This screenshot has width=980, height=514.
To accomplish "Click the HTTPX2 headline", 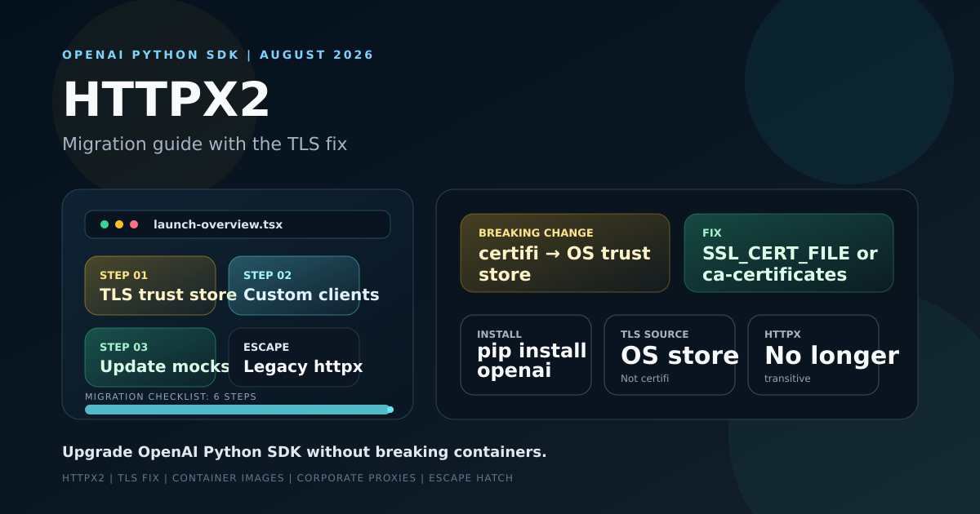I will [x=167, y=100].
